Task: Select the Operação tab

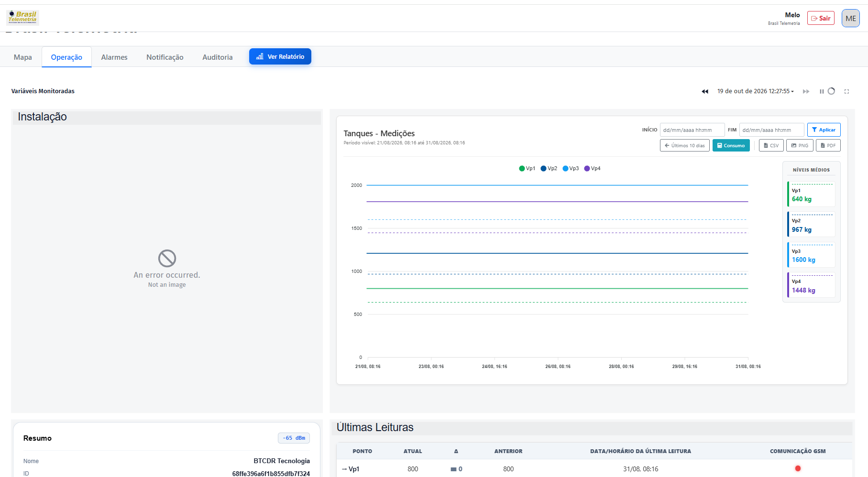Action: [x=66, y=57]
